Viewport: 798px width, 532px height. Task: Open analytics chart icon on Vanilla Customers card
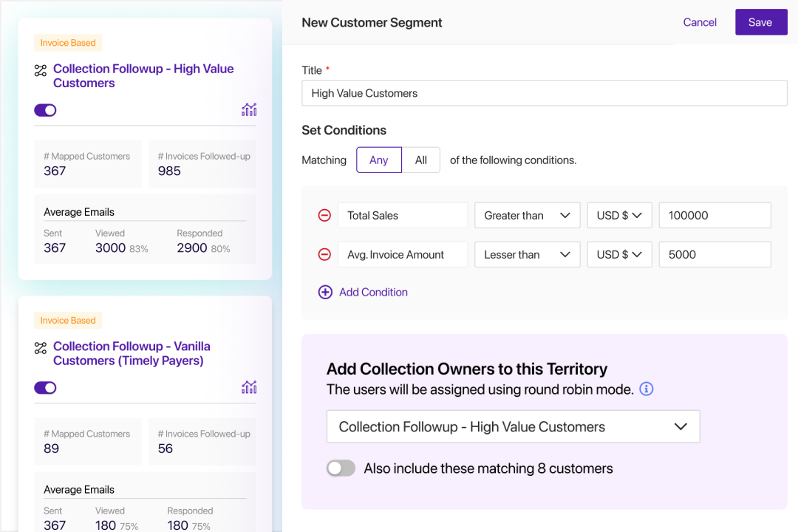coord(249,387)
